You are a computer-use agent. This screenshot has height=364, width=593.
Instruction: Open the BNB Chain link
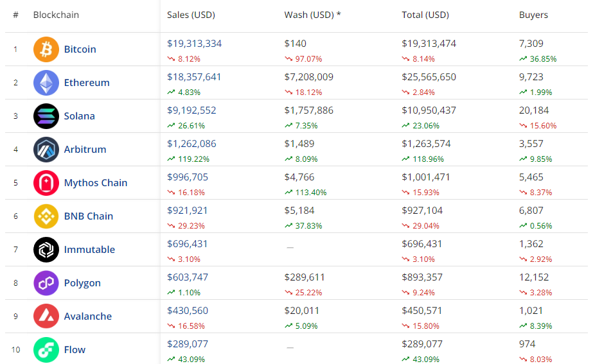tap(89, 216)
